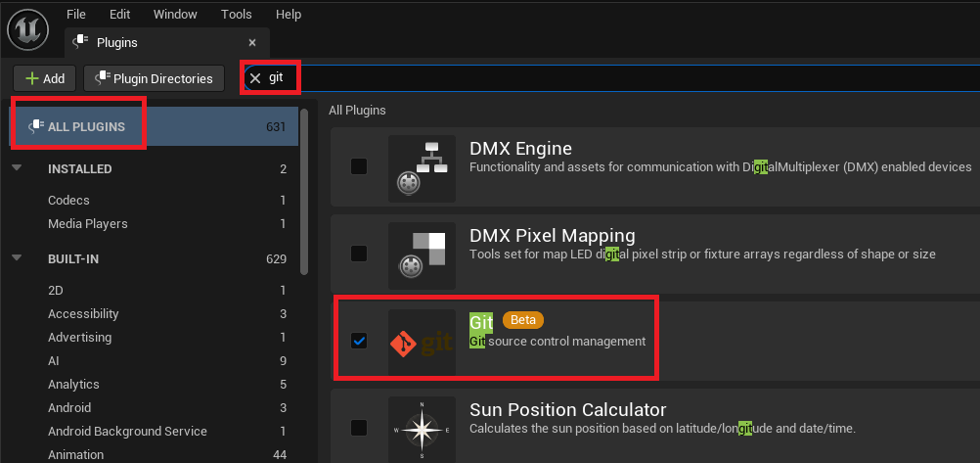Click the category list scrollbar

point(304,192)
